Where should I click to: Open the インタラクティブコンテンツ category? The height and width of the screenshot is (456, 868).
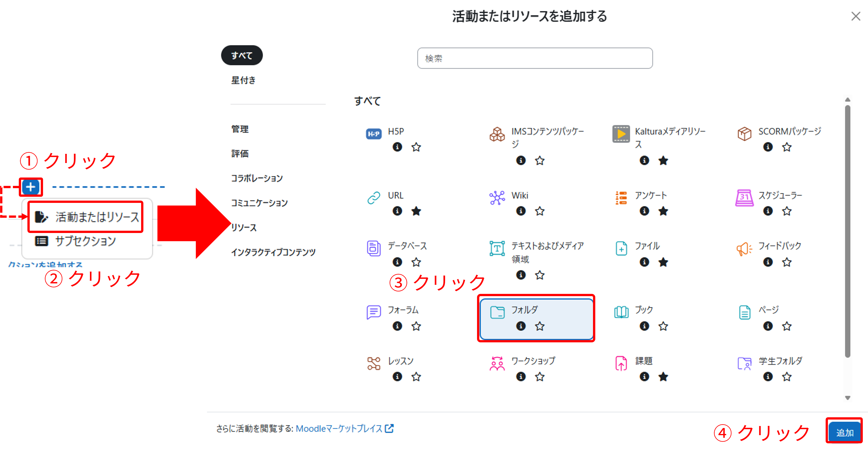(x=273, y=252)
